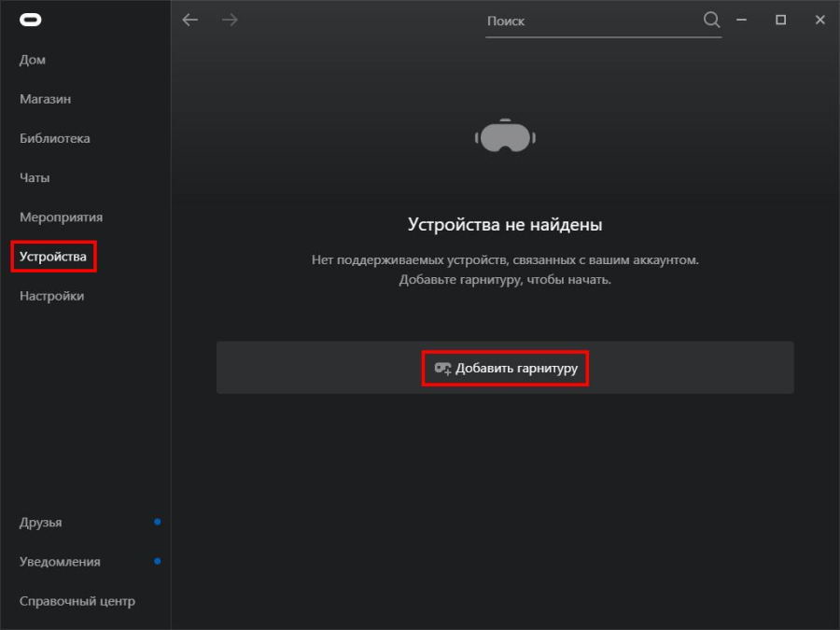Viewport: 840px width, 630px height.
Task: Click the Oculus logo in the sidebar
Action: point(31,21)
